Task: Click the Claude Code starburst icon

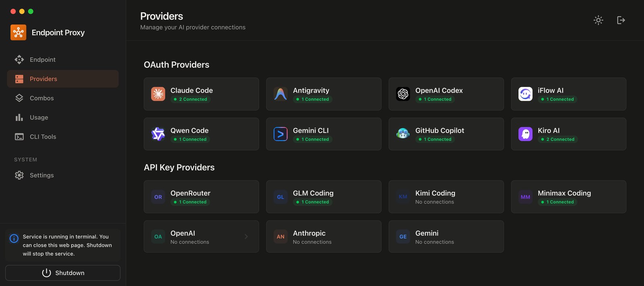Action: (158, 94)
